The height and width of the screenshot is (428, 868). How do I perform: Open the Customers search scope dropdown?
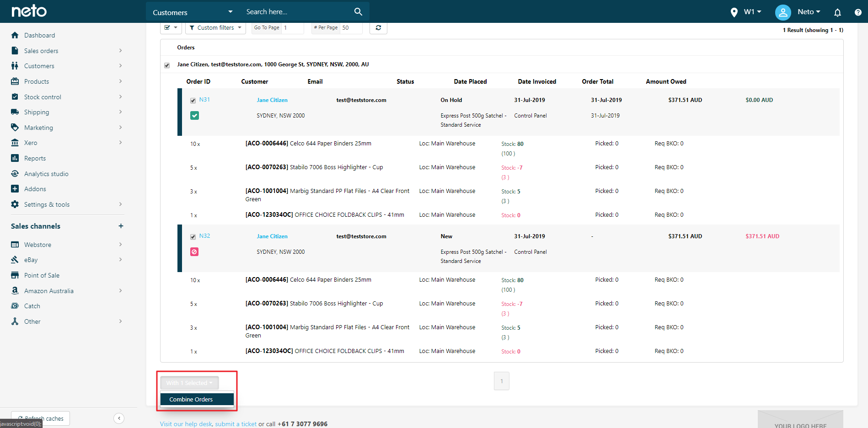193,12
